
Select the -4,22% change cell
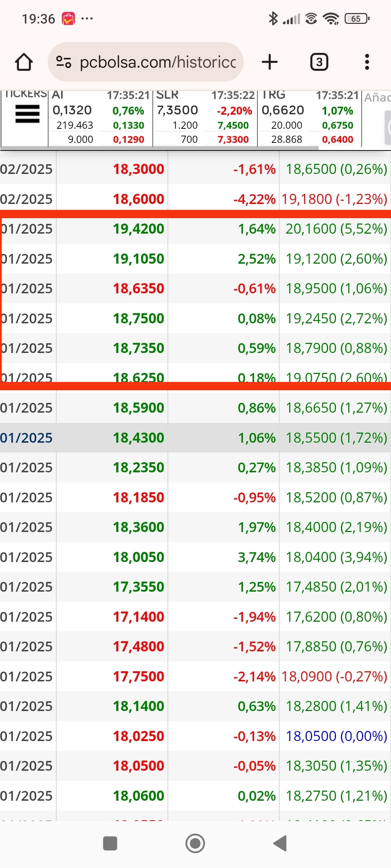(x=254, y=199)
